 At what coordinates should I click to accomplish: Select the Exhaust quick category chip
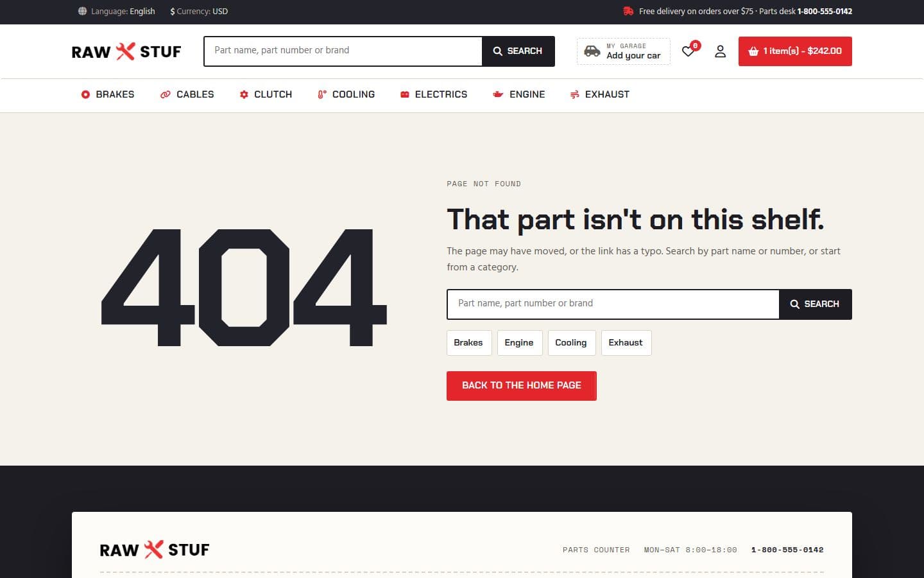click(x=626, y=343)
